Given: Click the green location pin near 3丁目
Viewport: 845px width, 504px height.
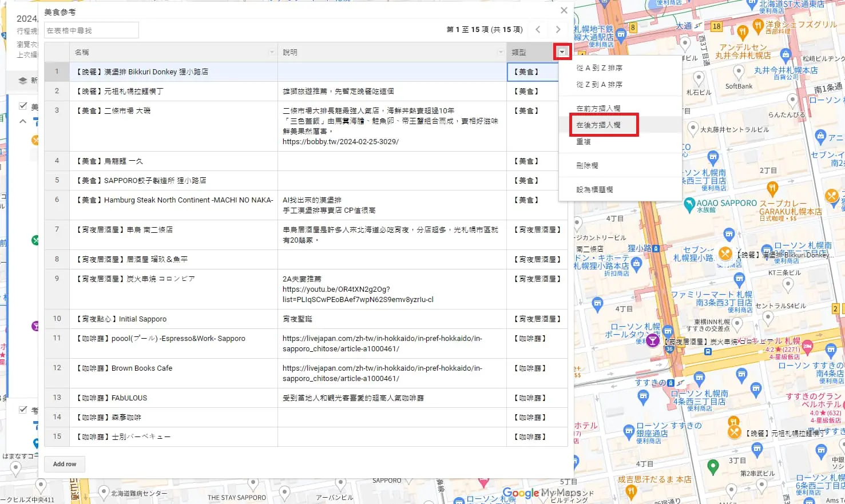Looking at the screenshot, I should point(713,467).
